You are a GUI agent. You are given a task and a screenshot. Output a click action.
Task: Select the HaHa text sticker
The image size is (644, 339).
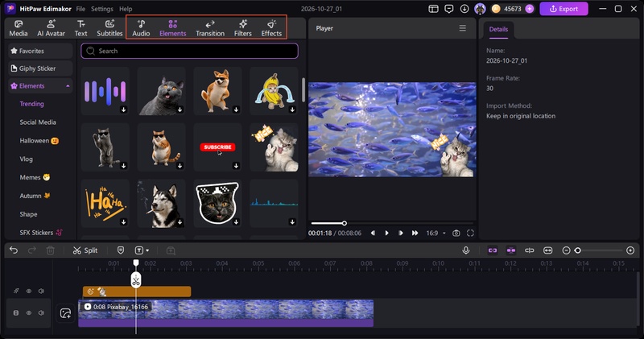[x=105, y=204]
